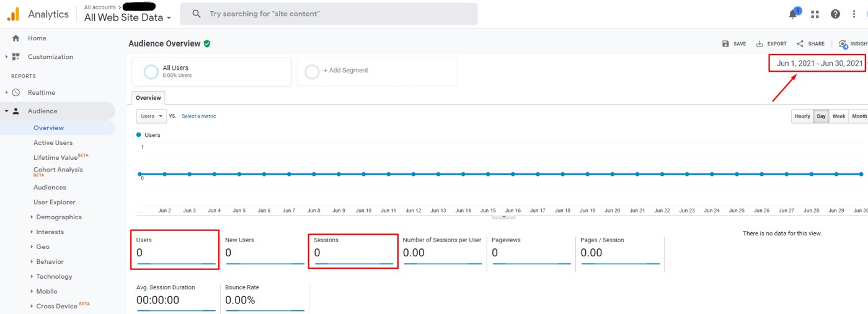This screenshot has height=314, width=868.
Task: Click the Pageviews metric card
Action: 531,250
